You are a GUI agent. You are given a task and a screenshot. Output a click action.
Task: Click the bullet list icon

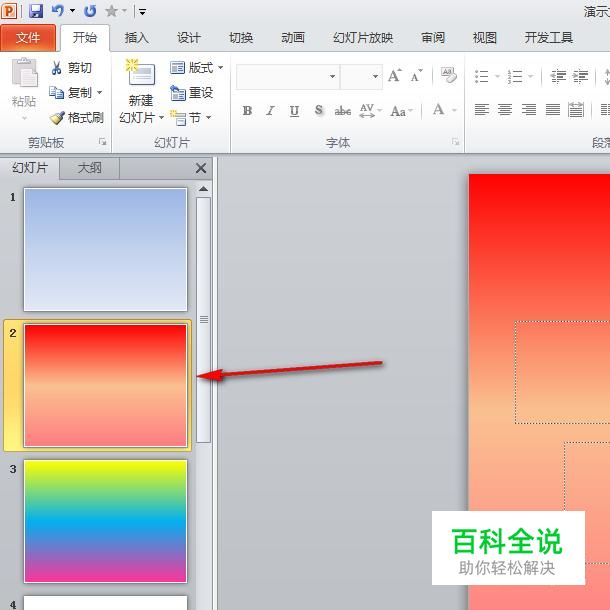tap(482, 76)
